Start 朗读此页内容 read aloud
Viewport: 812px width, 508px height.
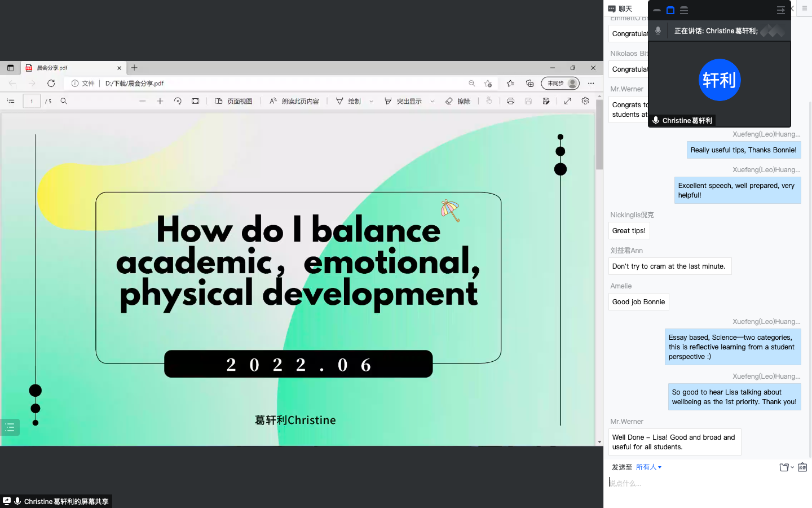point(294,101)
